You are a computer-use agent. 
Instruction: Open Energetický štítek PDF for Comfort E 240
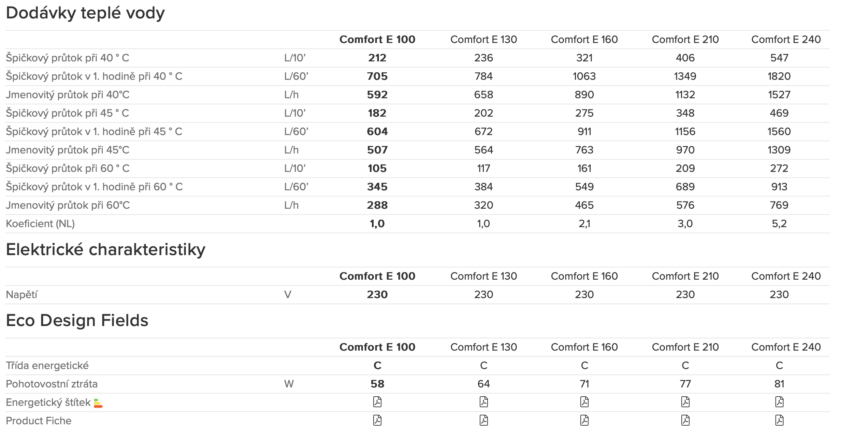pos(779,402)
